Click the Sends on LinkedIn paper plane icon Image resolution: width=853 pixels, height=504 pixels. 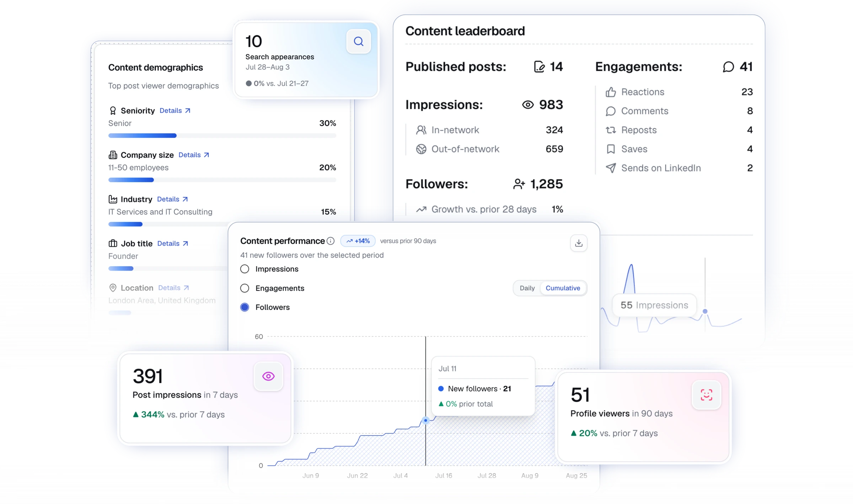point(611,168)
